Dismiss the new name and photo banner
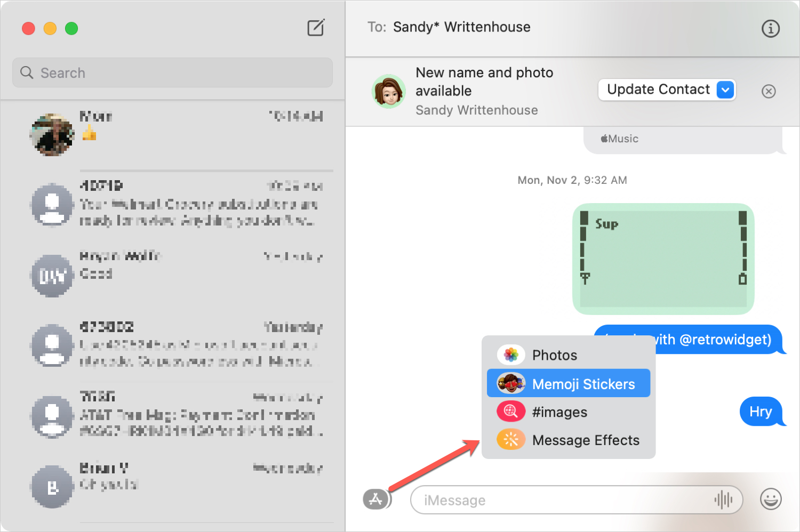 (769, 91)
